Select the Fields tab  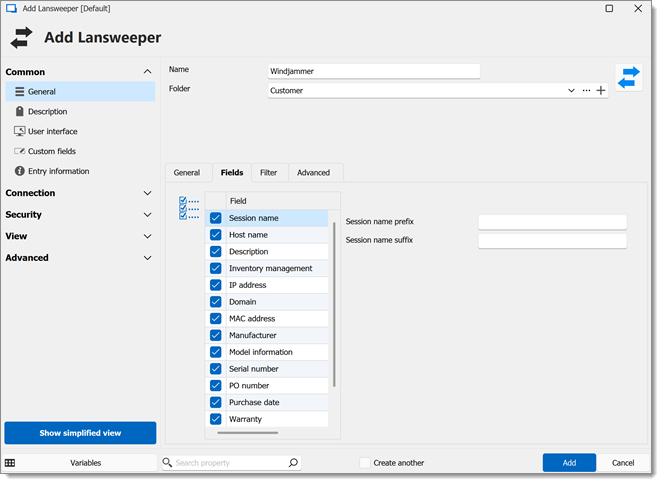click(x=232, y=173)
